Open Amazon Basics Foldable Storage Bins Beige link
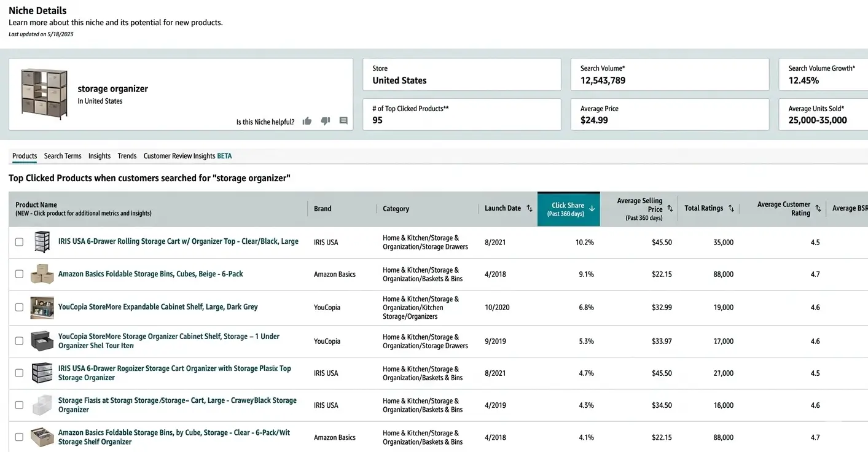The height and width of the screenshot is (452, 868). 151,274
